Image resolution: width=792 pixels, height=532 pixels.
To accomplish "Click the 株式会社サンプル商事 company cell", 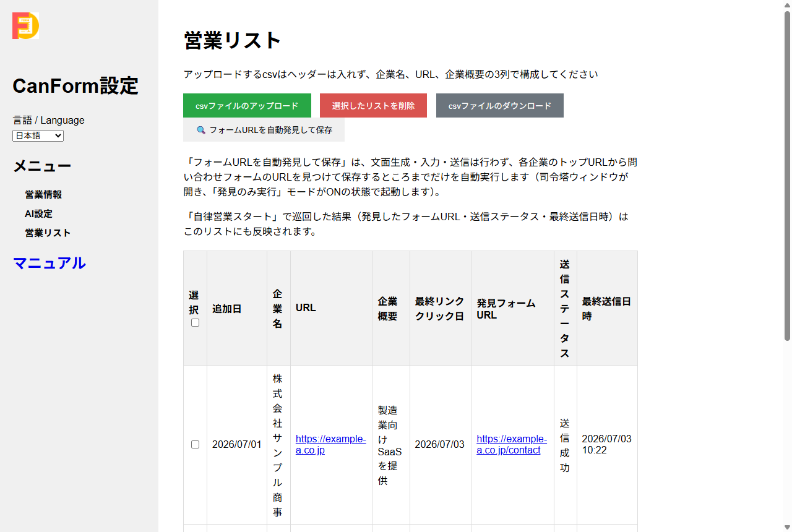I will 278,445.
